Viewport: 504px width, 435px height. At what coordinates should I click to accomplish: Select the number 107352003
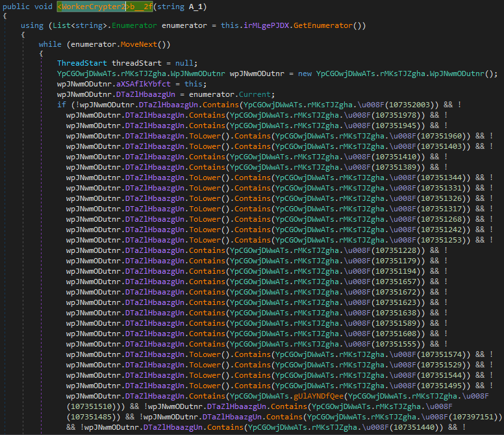(409, 105)
